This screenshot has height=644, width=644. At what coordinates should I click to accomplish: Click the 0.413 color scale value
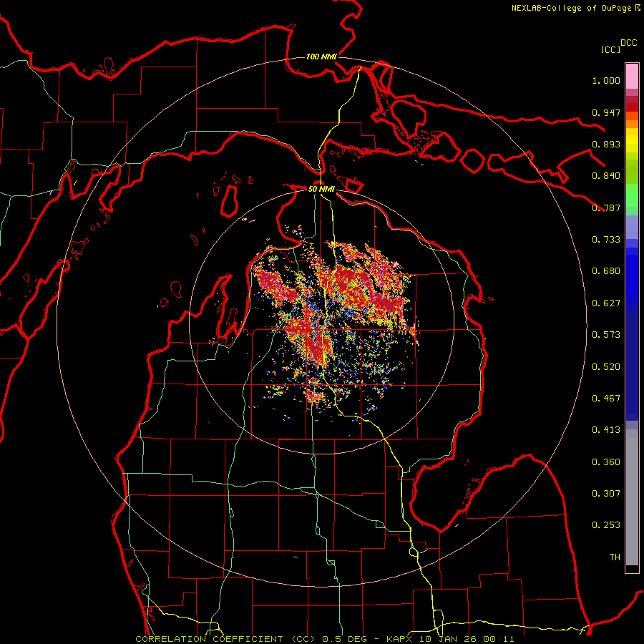(x=606, y=430)
